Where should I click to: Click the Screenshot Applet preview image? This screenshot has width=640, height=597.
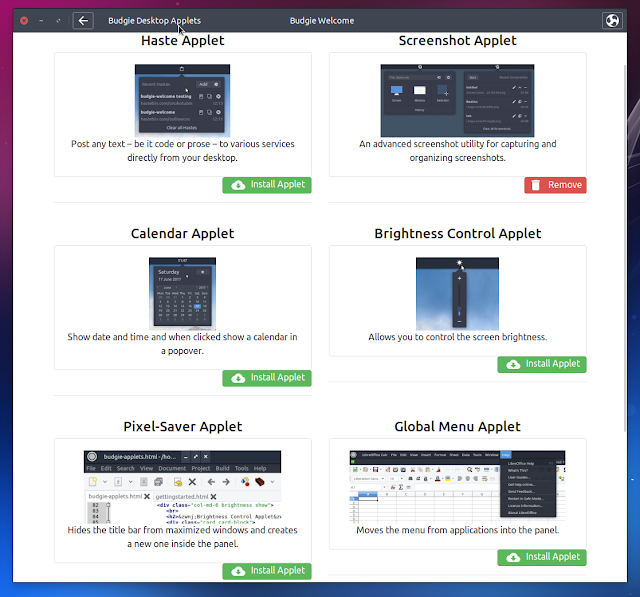[x=457, y=100]
